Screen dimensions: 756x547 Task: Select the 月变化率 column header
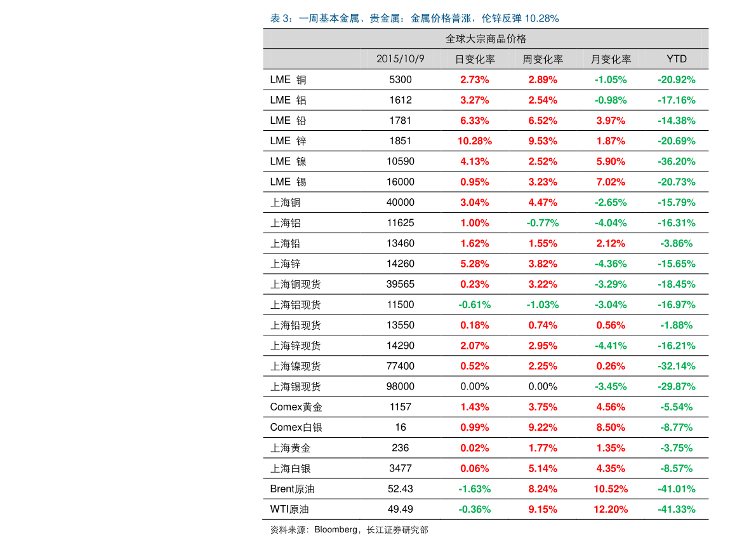[611, 58]
